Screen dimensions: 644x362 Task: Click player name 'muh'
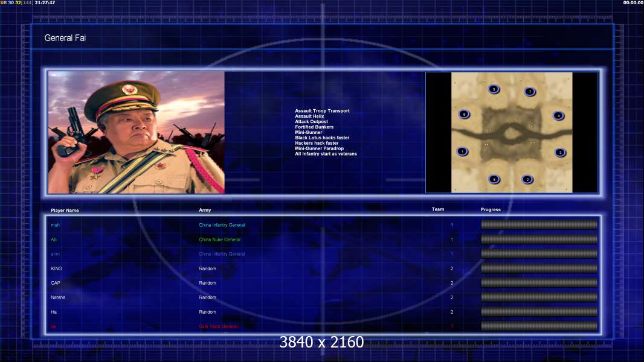click(x=55, y=225)
